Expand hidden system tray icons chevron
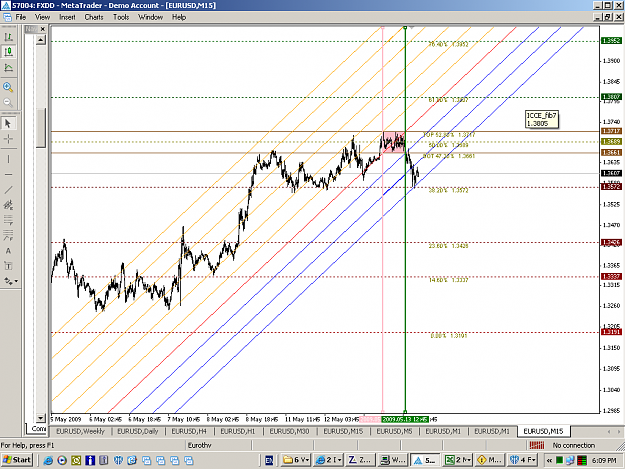The image size is (625, 469). tap(549, 460)
